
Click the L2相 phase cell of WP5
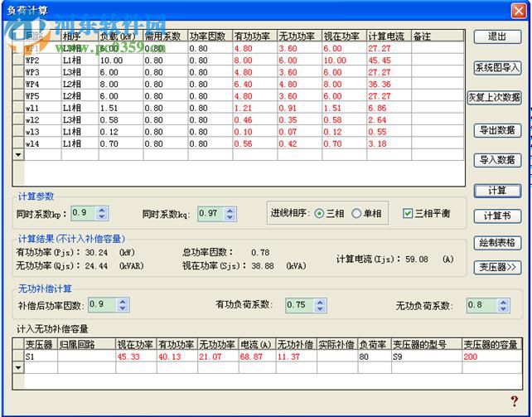pos(80,96)
